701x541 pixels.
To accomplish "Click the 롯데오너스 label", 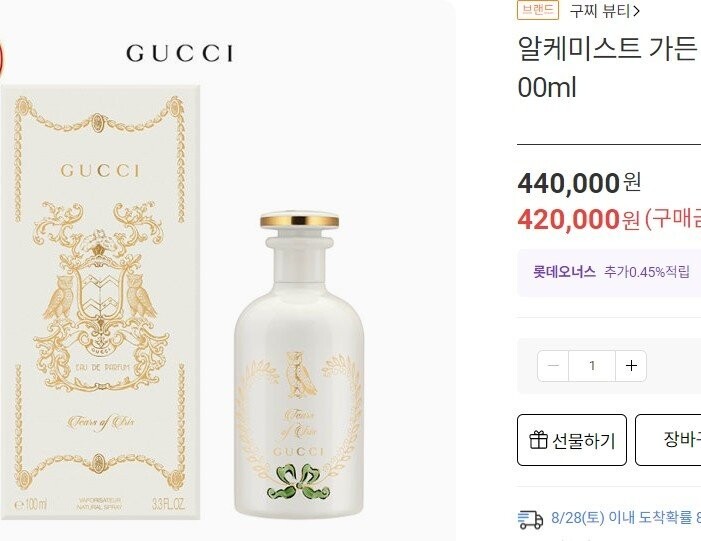I will 563,271.
